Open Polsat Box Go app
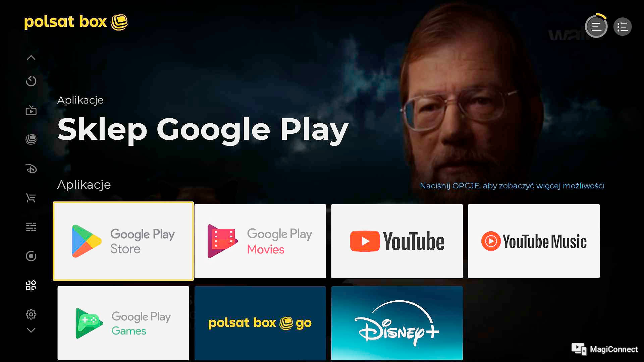This screenshot has width=644, height=362. coord(260,323)
